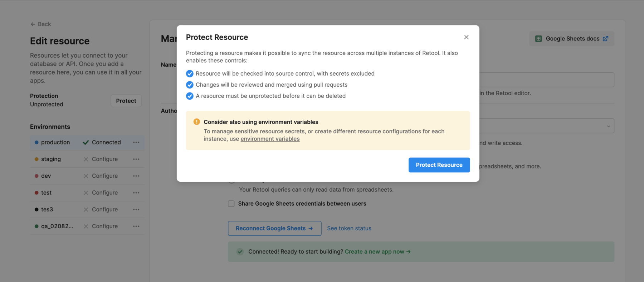Screen dimensions: 644x282
Task: Toggle Share Google Sheets credentials checkbox
Action: coord(231,204)
